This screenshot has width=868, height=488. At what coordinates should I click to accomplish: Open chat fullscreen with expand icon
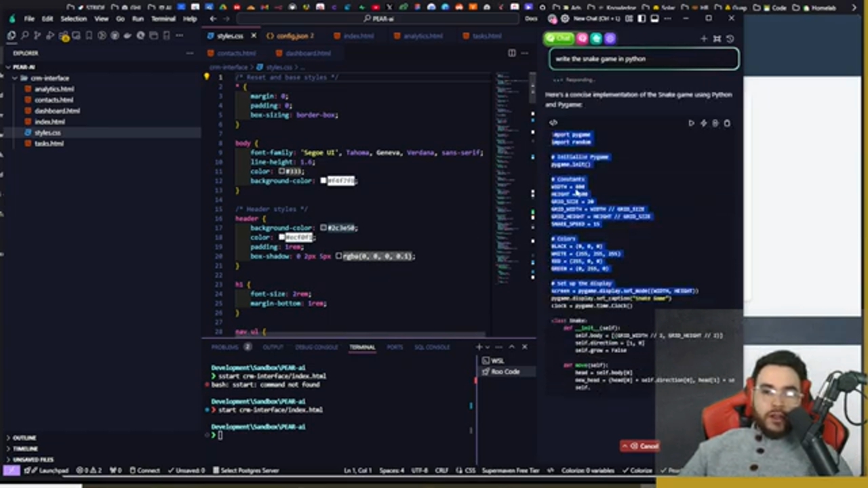717,39
